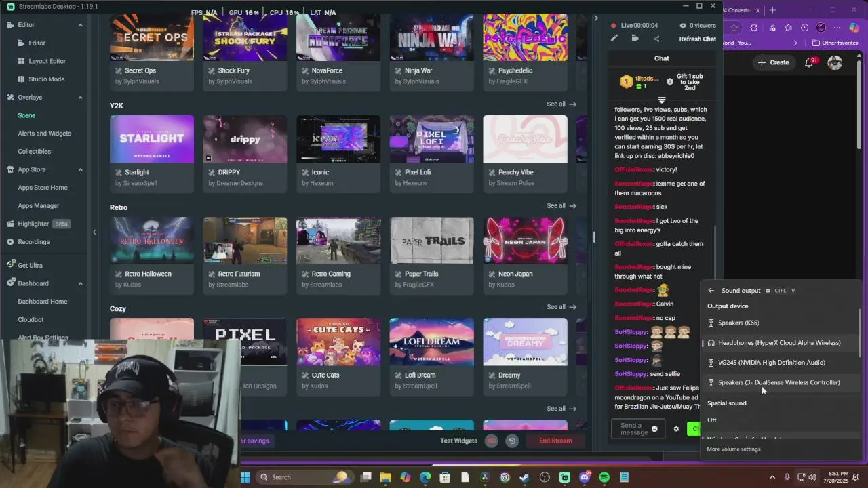Click the Recordings play icon in sidebar
The image size is (868, 488).
(x=10, y=242)
